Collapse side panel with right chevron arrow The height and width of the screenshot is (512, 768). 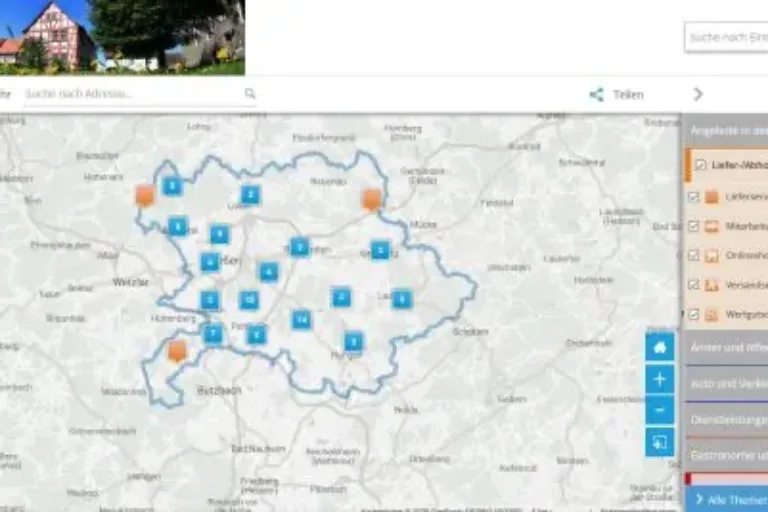(698, 94)
